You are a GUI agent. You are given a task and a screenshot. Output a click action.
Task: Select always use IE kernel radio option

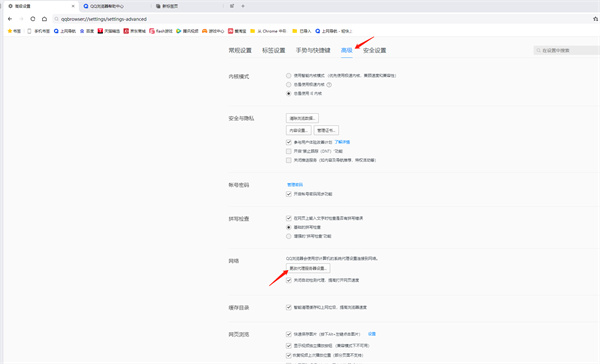pos(289,93)
